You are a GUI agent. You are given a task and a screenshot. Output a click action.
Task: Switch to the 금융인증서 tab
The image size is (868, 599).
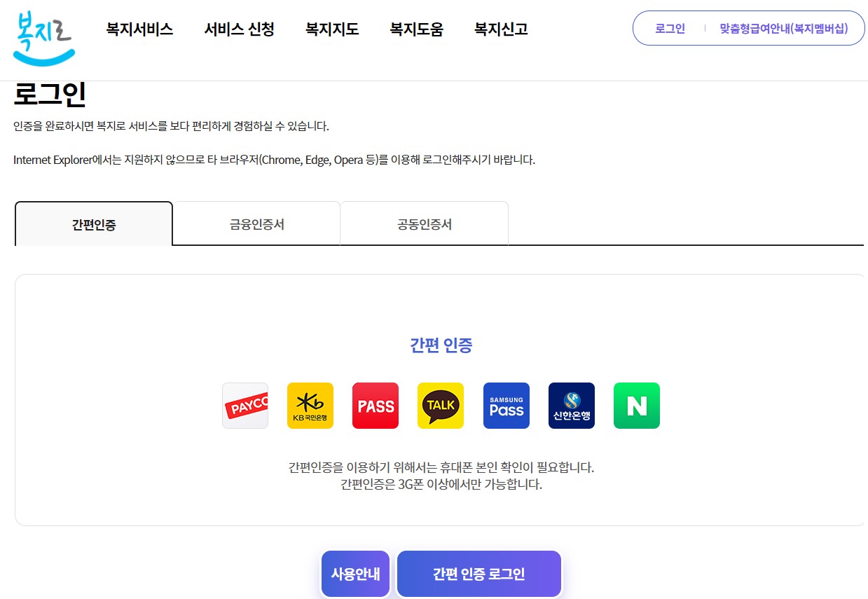click(x=256, y=223)
